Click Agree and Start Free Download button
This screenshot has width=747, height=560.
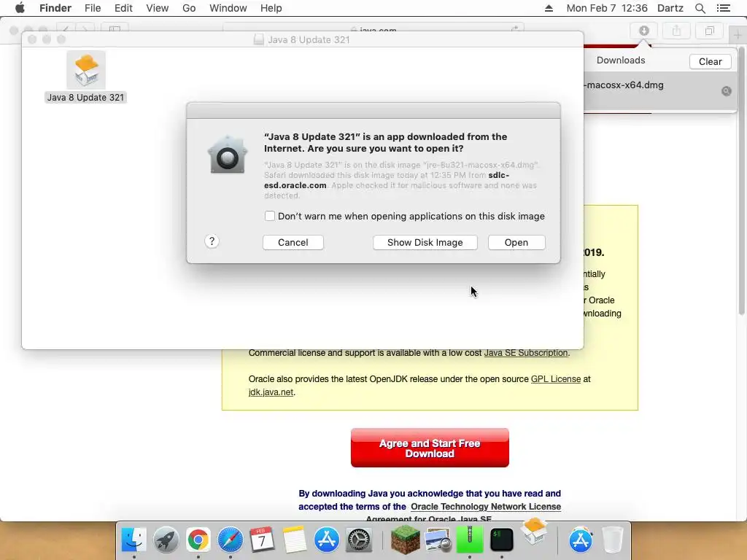(430, 448)
